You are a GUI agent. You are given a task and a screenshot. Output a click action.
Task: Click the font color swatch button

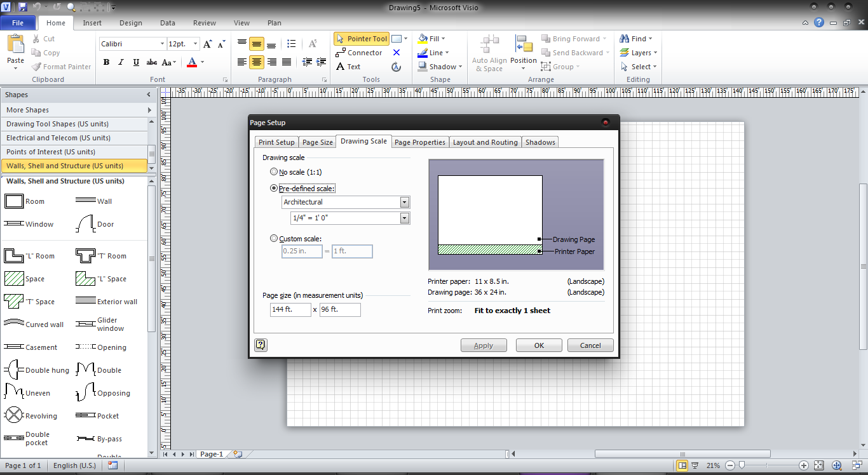[x=193, y=62]
